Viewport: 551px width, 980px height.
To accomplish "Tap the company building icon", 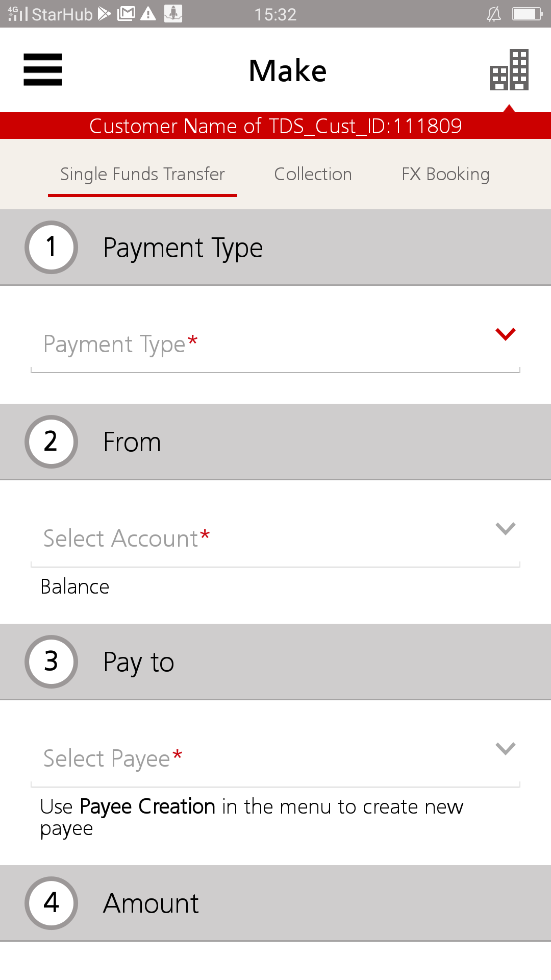I will tap(509, 70).
